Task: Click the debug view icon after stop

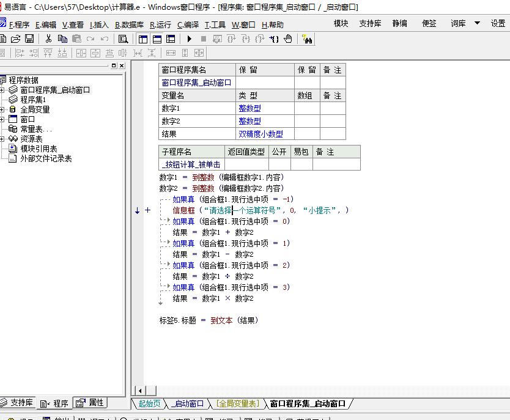Action: (x=217, y=39)
